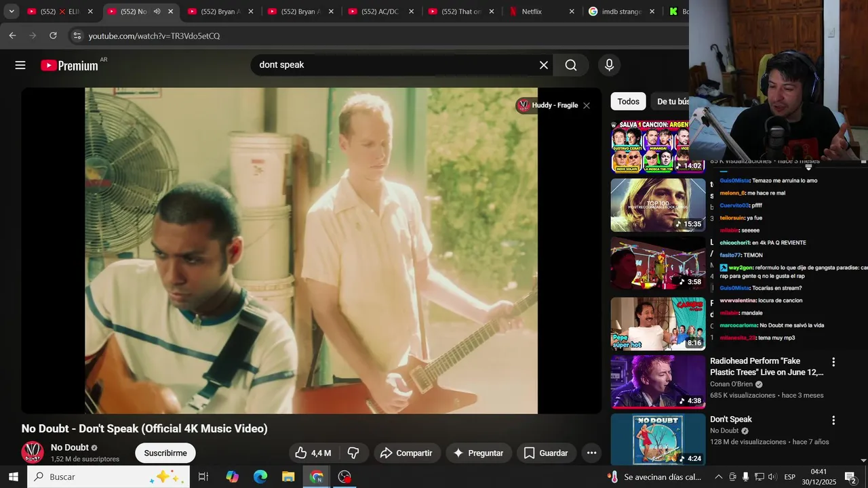The image size is (868, 488).
Task: Open No Doubt channel name link
Action: coord(70,447)
